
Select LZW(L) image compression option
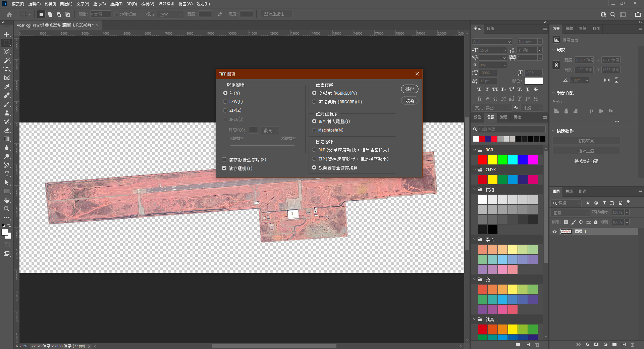tap(225, 102)
